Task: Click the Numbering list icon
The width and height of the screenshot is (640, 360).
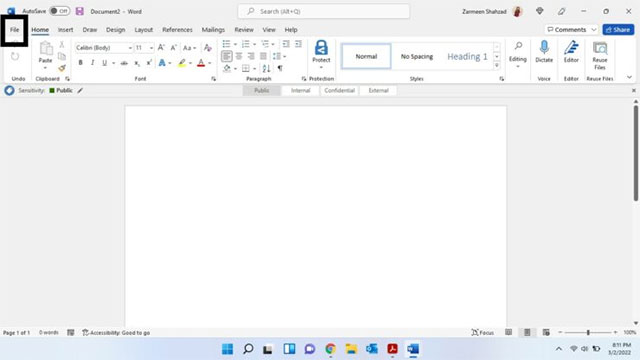Action: click(245, 44)
